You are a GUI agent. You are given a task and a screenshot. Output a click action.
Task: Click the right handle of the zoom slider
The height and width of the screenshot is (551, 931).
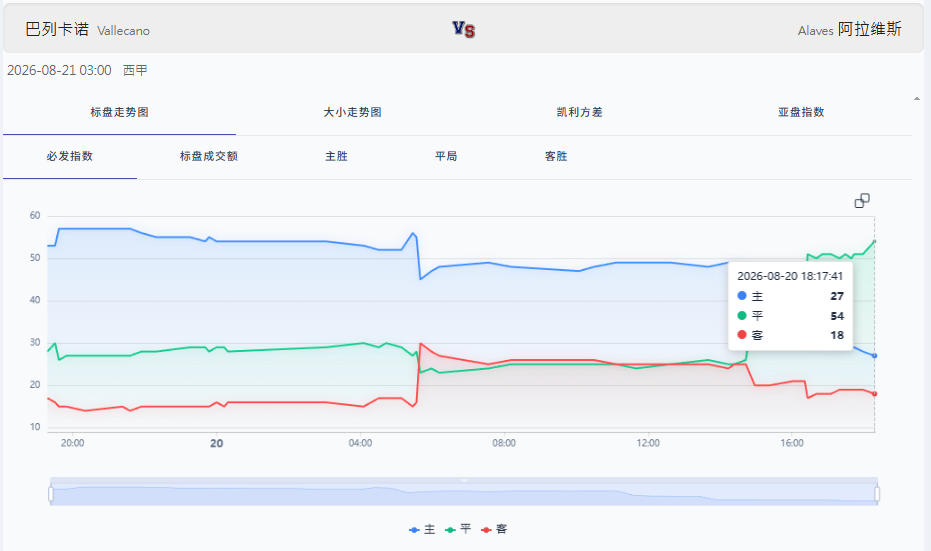pos(877,494)
